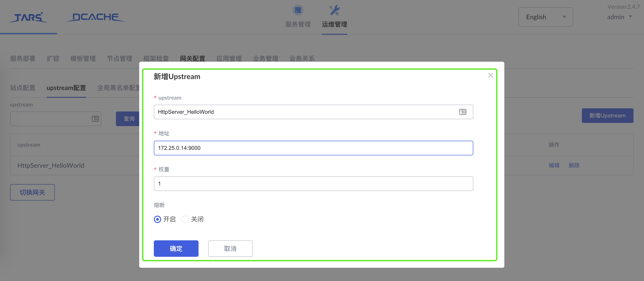Click the contact-card icon in the upstream search box
Screen dimensions: 644x281
click(x=95, y=119)
